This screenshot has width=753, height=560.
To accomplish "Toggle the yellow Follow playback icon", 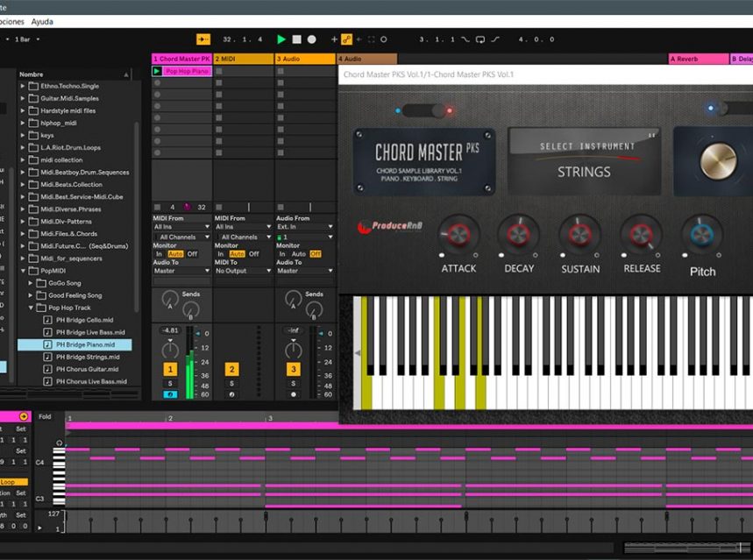I will [203, 39].
